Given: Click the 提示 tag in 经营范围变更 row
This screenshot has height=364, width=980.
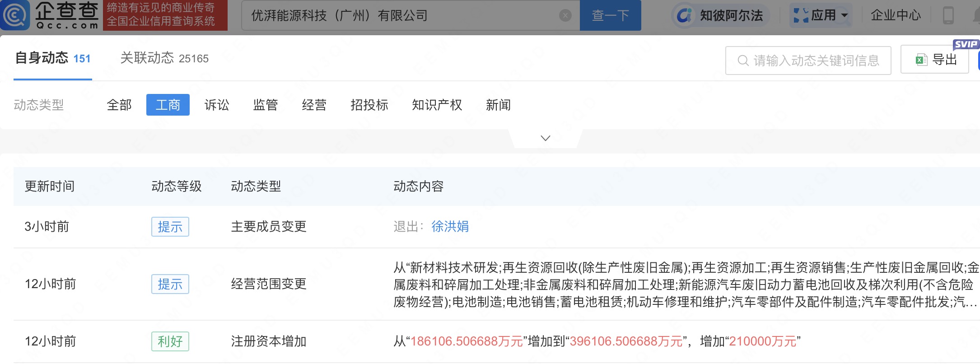Looking at the screenshot, I should 170,284.
